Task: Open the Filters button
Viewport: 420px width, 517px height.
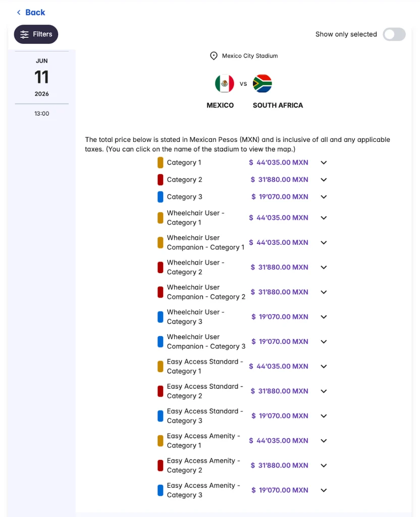Action: point(36,34)
